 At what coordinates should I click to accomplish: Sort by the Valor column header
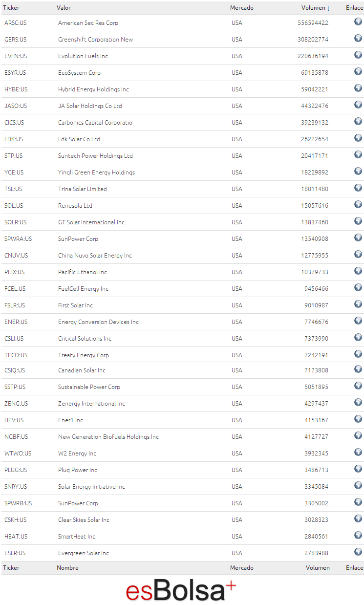[x=64, y=8]
